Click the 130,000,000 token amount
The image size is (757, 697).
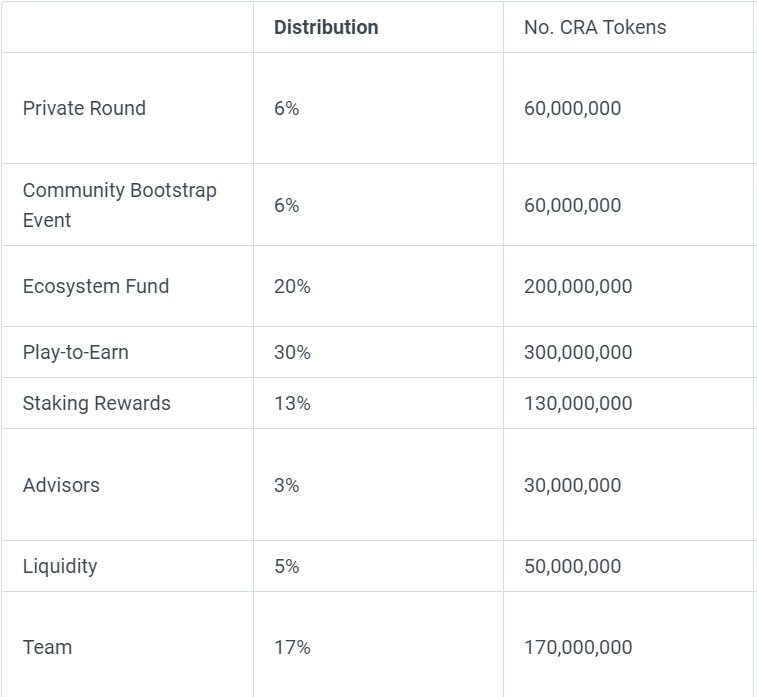(x=578, y=403)
